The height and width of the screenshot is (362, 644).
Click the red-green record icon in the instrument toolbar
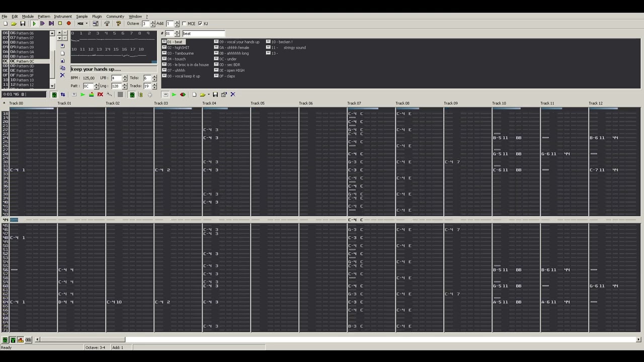coord(183,95)
